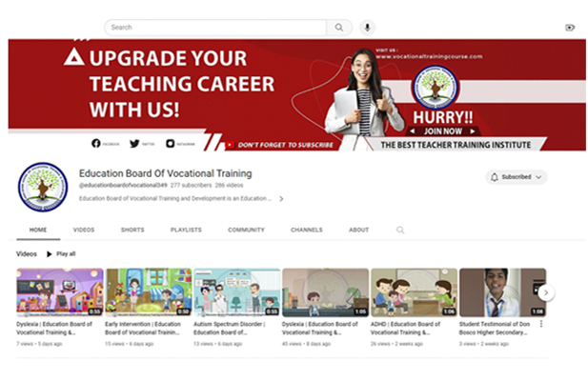Screen dimensions: 588x381
Task: Expand the Subscribed dropdown chevron
Action: click(x=538, y=177)
